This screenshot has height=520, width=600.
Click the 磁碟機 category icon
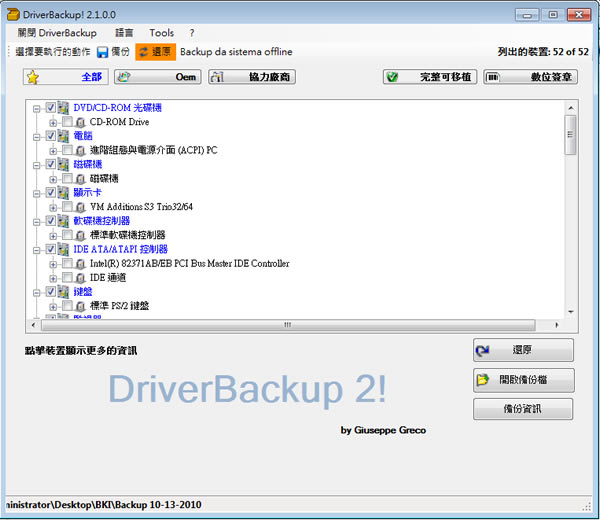tap(63, 164)
